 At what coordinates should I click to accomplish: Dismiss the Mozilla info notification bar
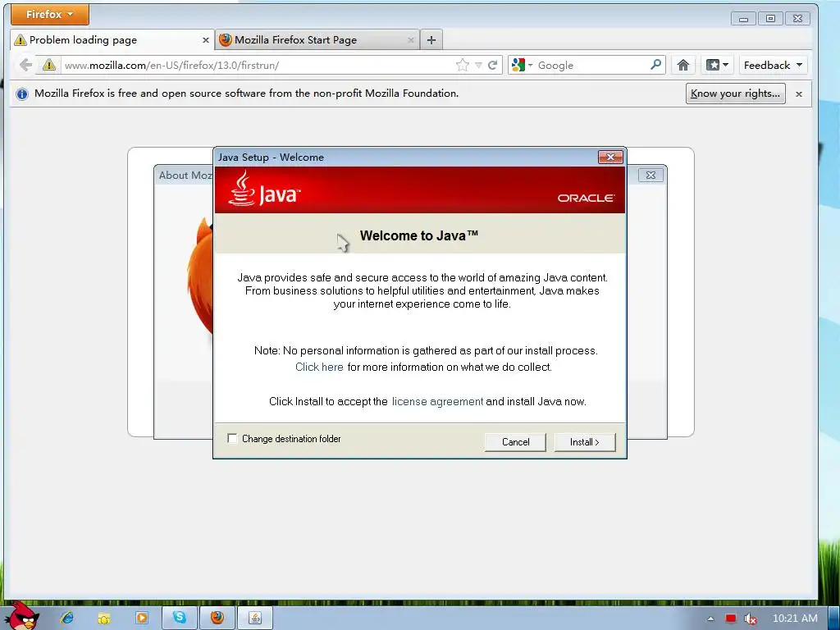click(x=799, y=94)
